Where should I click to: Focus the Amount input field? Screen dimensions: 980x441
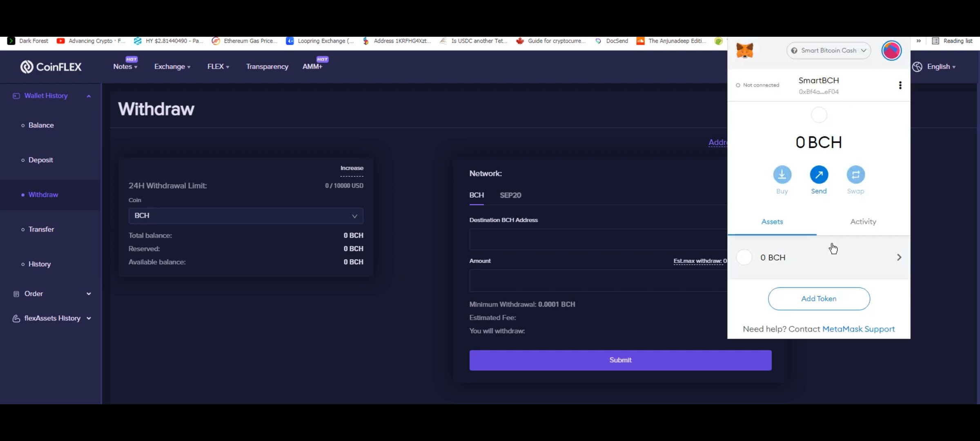[x=598, y=281]
